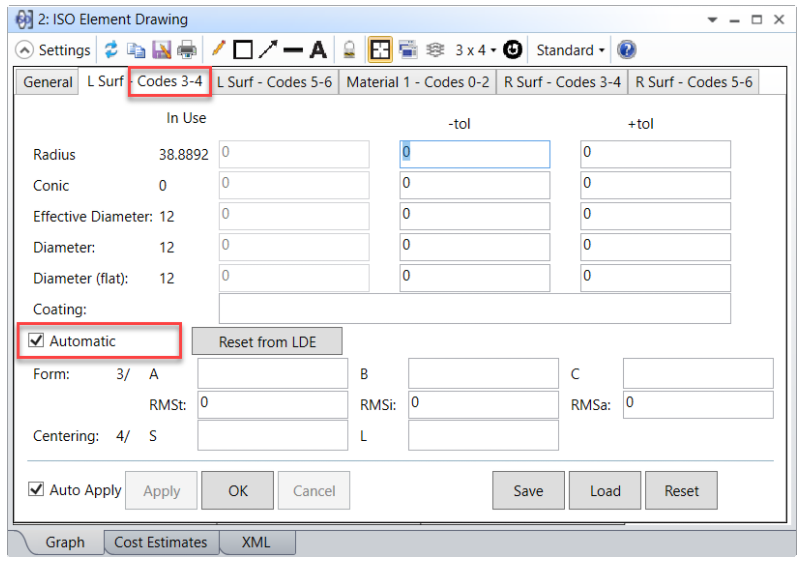This screenshot has height=566, width=809.
Task: Click the layers overlay icon
Action: [435, 50]
